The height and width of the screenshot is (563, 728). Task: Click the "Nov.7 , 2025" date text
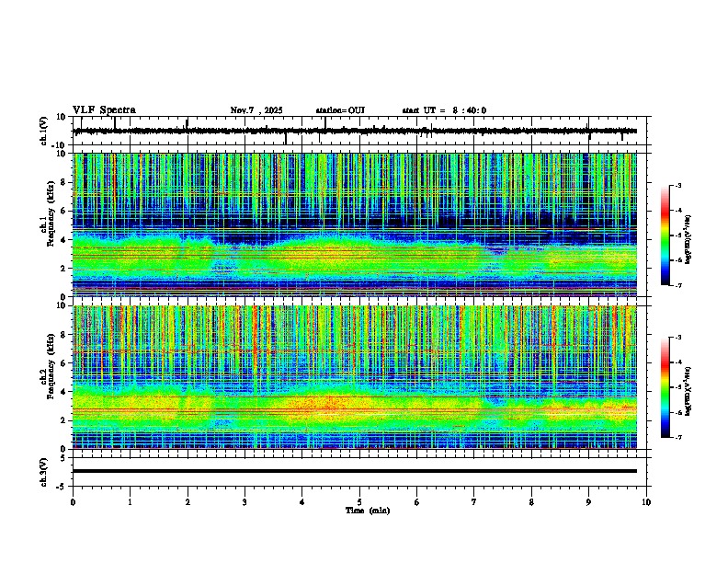256,110
